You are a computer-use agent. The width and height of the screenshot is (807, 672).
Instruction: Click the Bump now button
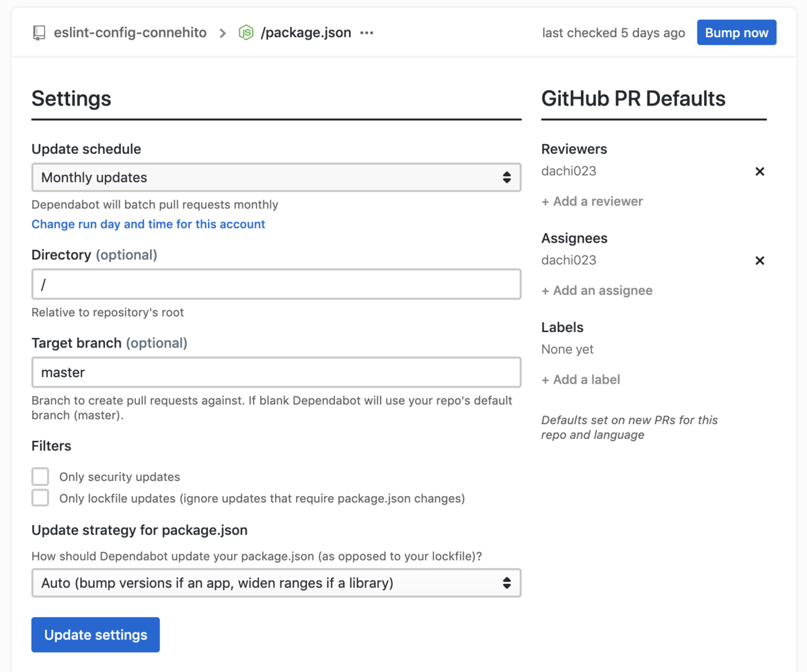(736, 33)
